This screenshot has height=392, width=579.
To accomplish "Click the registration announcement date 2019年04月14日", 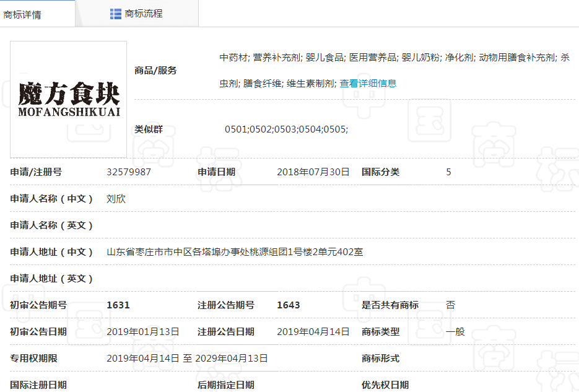I will (313, 332).
